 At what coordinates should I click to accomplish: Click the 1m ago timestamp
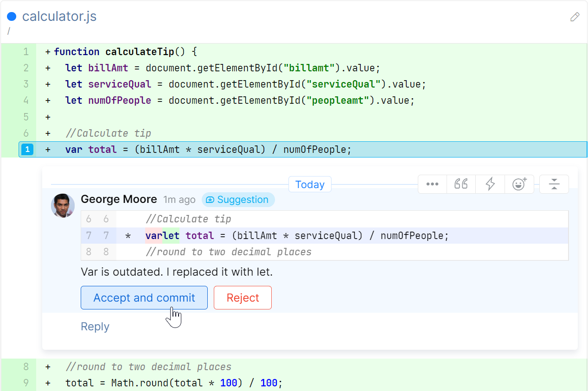pyautogui.click(x=179, y=200)
